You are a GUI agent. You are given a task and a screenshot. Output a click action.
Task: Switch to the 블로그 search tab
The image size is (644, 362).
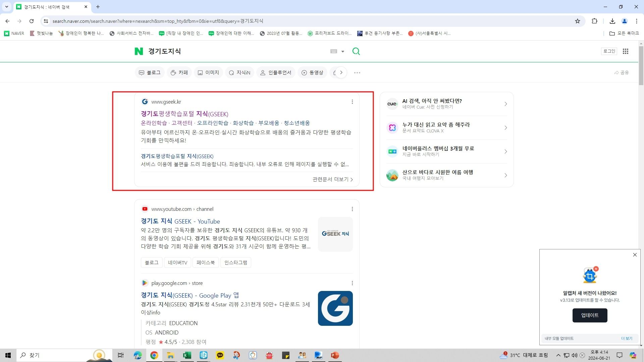point(150,73)
